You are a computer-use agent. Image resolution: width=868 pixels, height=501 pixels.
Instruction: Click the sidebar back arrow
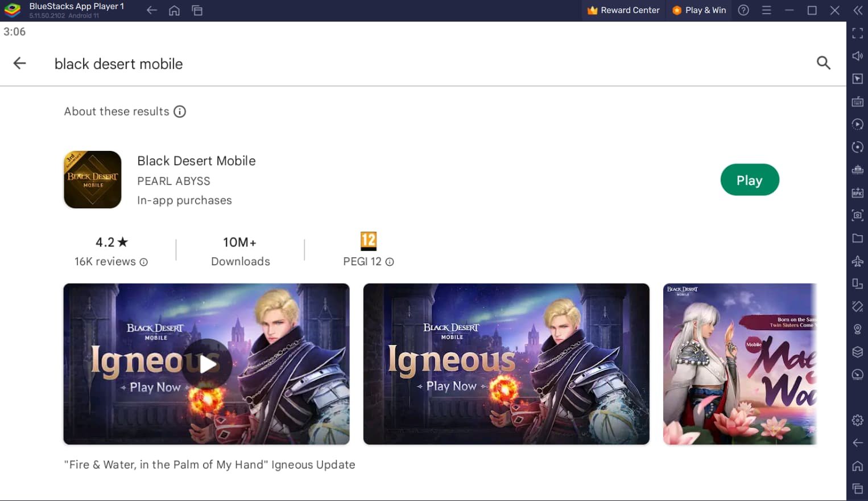(857, 443)
